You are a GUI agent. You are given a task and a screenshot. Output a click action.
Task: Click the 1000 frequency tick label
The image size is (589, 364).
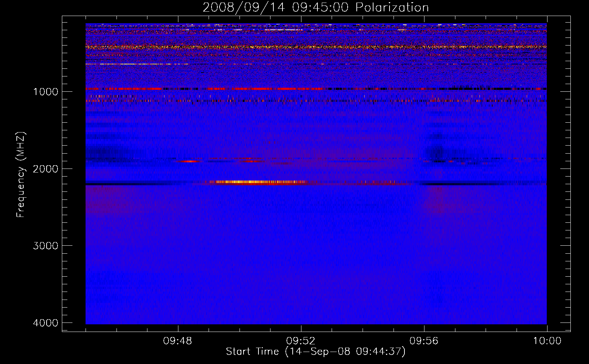coord(46,92)
